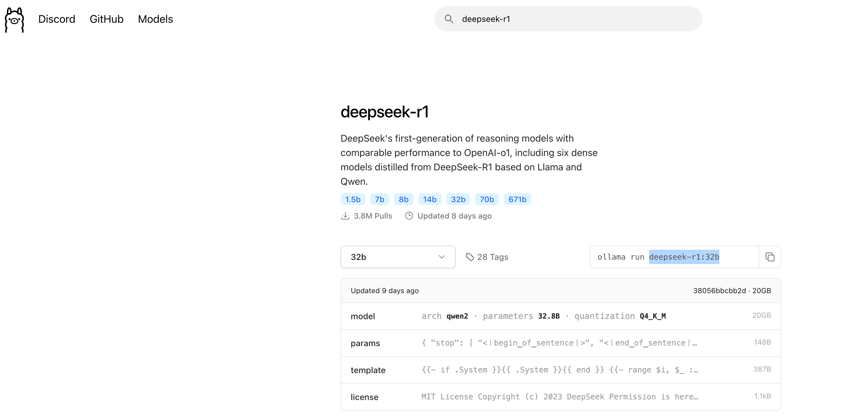Click the Ollama llama logo

14,19
